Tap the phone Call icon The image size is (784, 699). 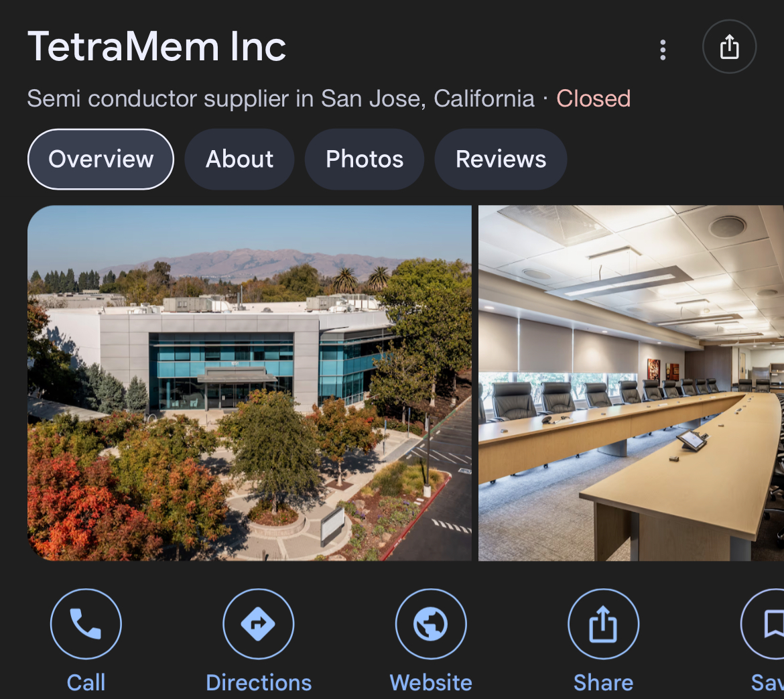click(x=86, y=624)
